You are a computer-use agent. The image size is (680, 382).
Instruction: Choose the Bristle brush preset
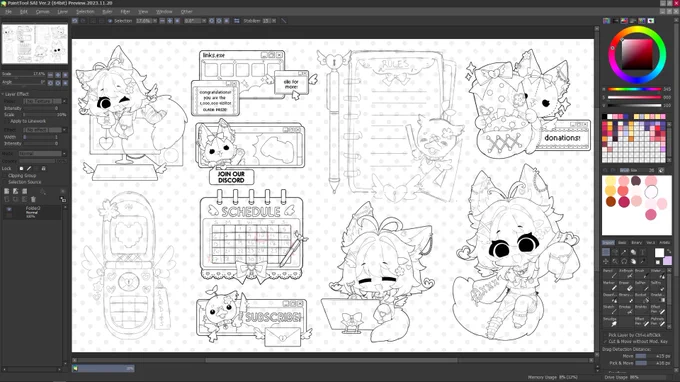[641, 310]
